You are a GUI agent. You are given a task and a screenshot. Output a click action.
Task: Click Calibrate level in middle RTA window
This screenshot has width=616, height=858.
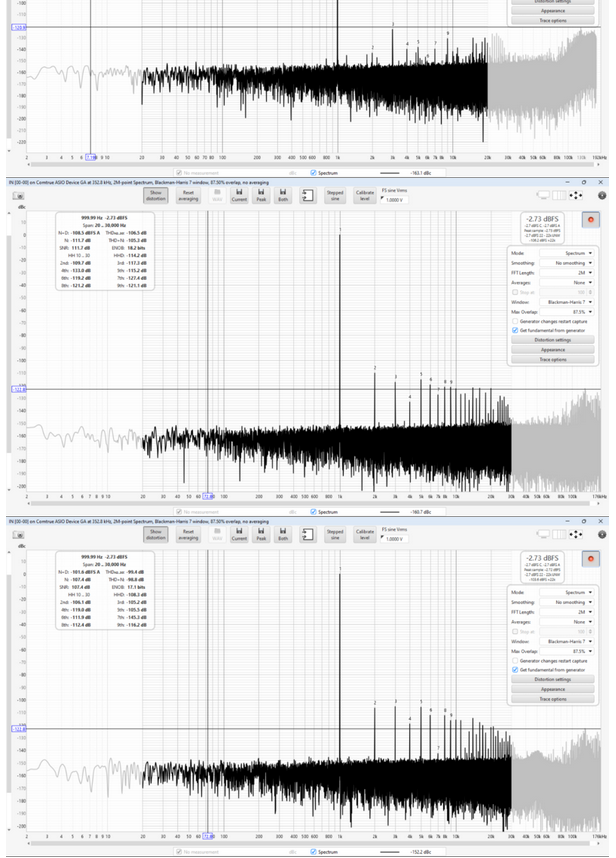tap(364, 195)
